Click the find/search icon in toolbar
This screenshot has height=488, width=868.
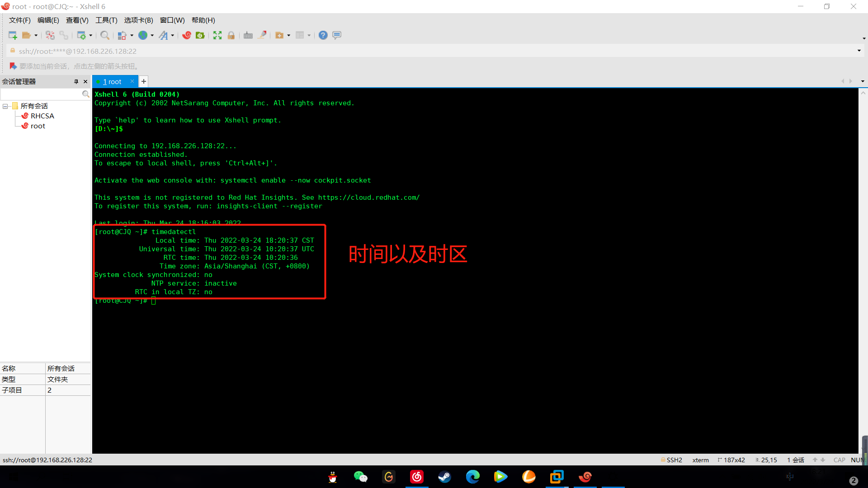(105, 35)
